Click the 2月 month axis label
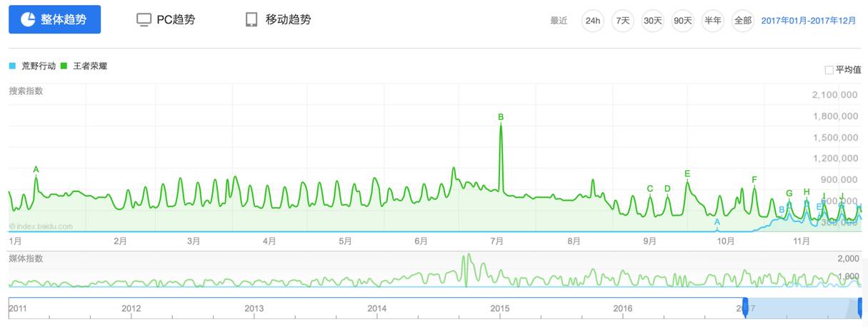 [120, 241]
